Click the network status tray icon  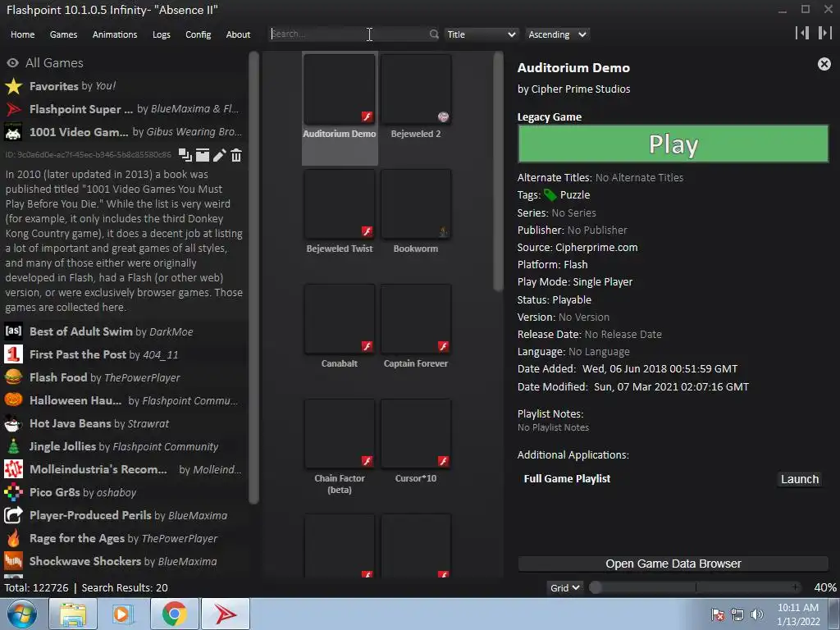tap(737, 614)
